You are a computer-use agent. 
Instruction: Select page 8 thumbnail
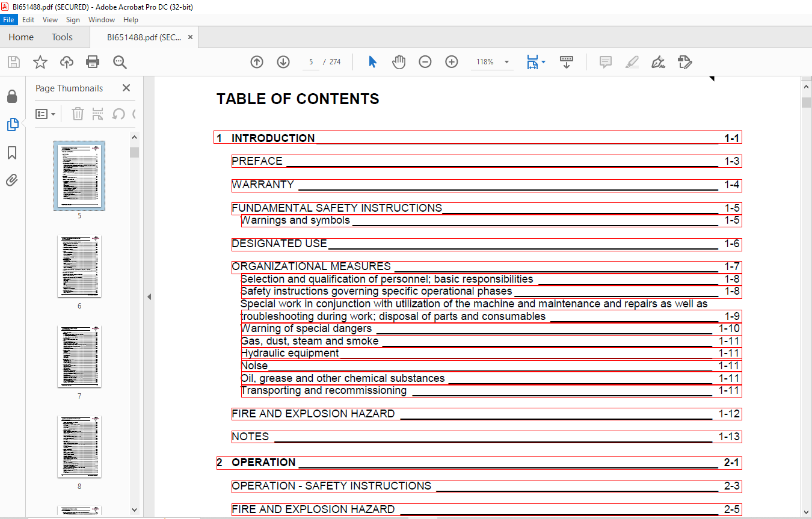click(79, 447)
